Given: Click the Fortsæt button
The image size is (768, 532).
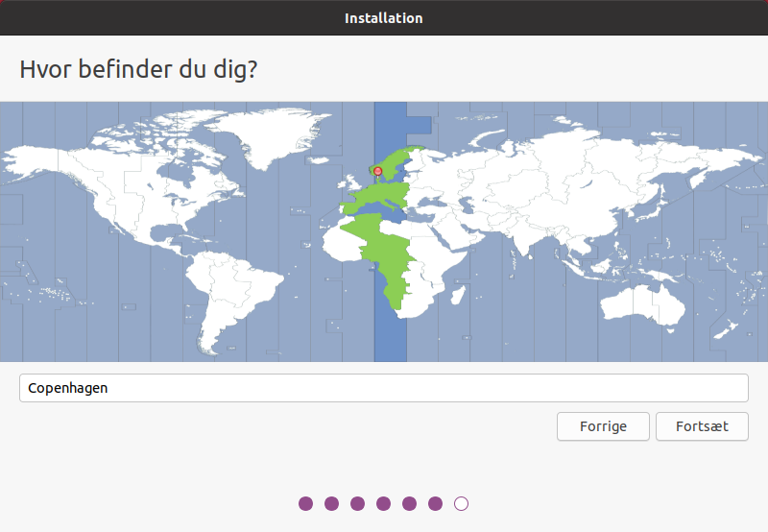Looking at the screenshot, I should click(x=702, y=426).
